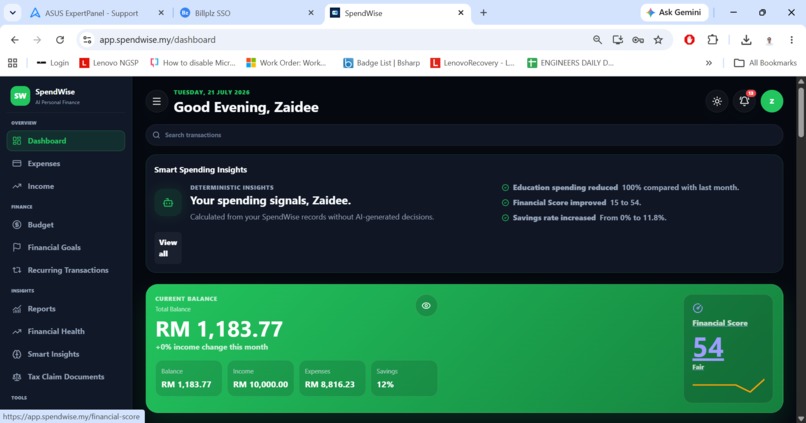Open the Work Order bookmark

(286, 63)
